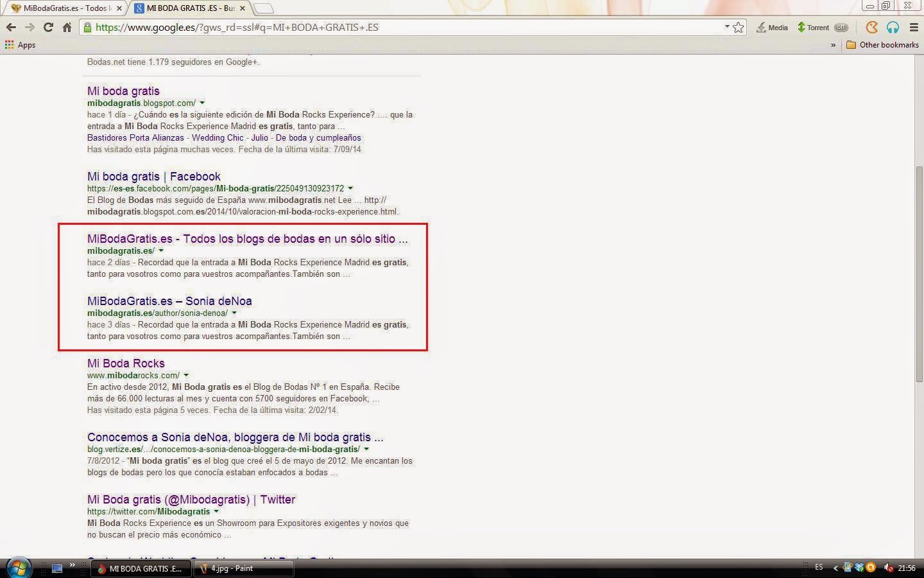Click the www.mibodarocks.com/ green URL
Image resolution: width=924 pixels, height=578 pixels.
(133, 376)
